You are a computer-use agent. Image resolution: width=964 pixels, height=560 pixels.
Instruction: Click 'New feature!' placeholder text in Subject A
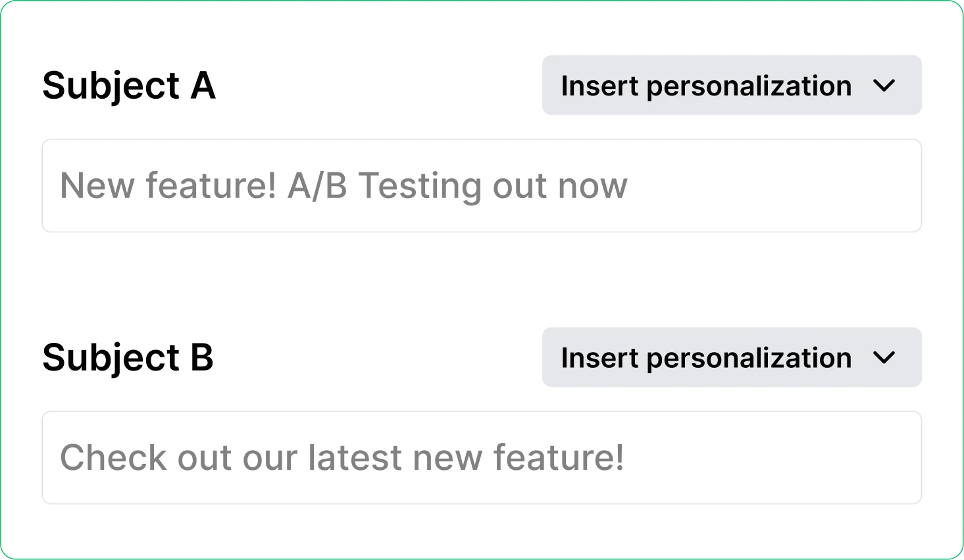[x=168, y=186]
